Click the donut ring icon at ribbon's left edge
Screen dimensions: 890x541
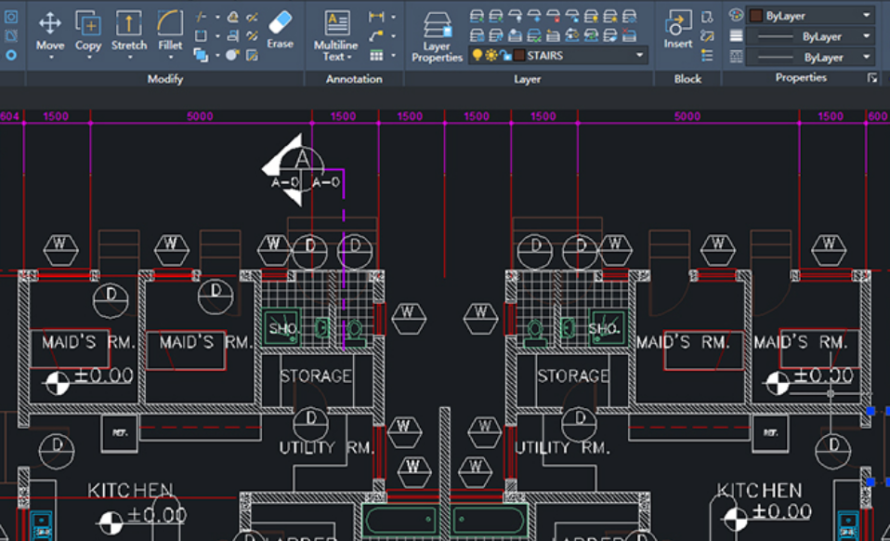coord(11,55)
